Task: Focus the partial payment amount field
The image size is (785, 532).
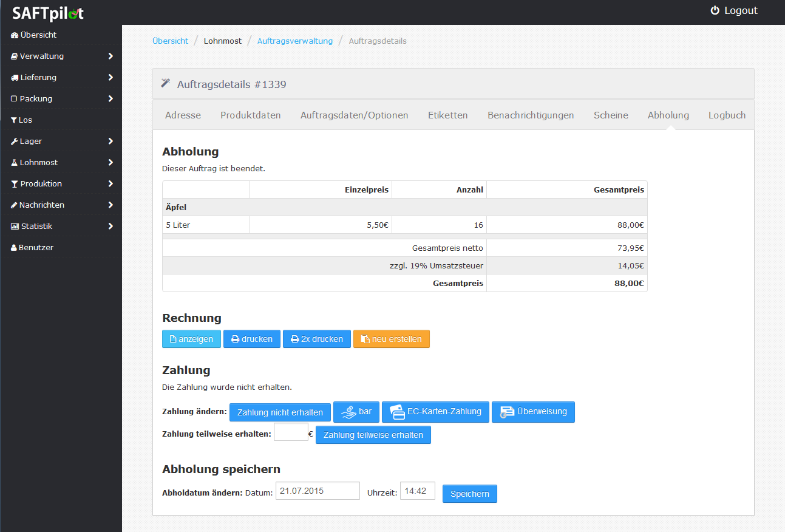Action: click(x=291, y=432)
